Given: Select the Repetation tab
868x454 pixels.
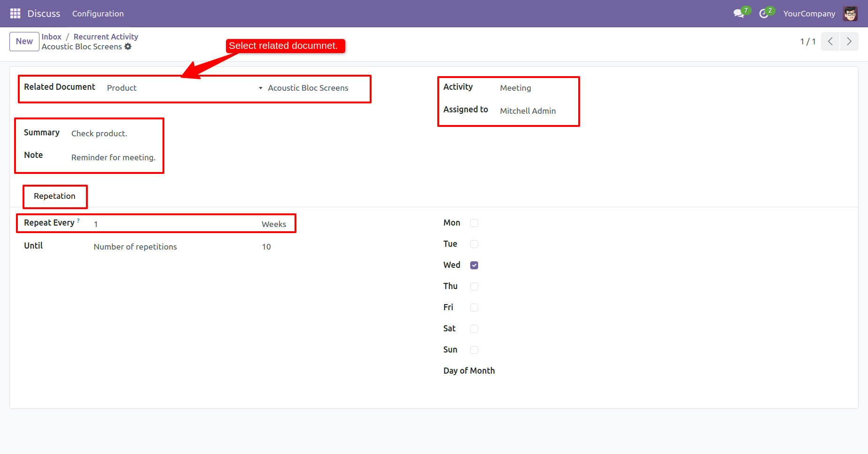Looking at the screenshot, I should 54,196.
